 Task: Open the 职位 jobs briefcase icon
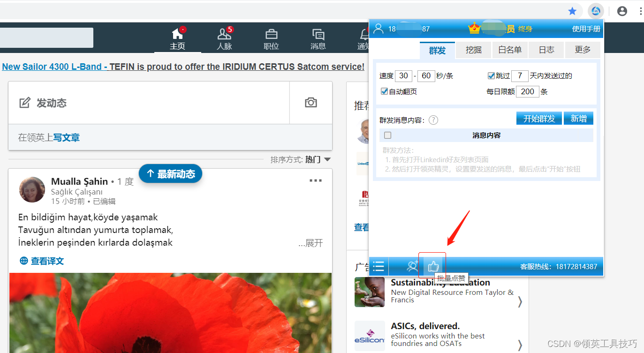pyautogui.click(x=271, y=34)
